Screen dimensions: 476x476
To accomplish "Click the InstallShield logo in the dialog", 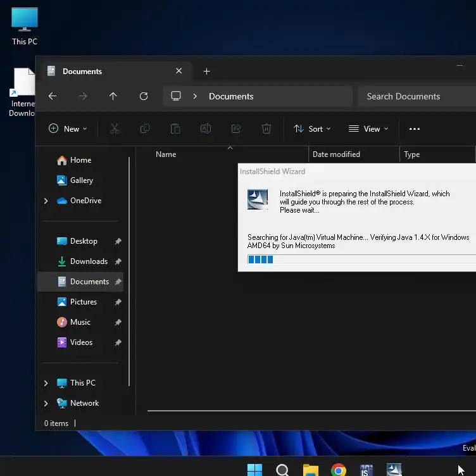I will point(258,199).
